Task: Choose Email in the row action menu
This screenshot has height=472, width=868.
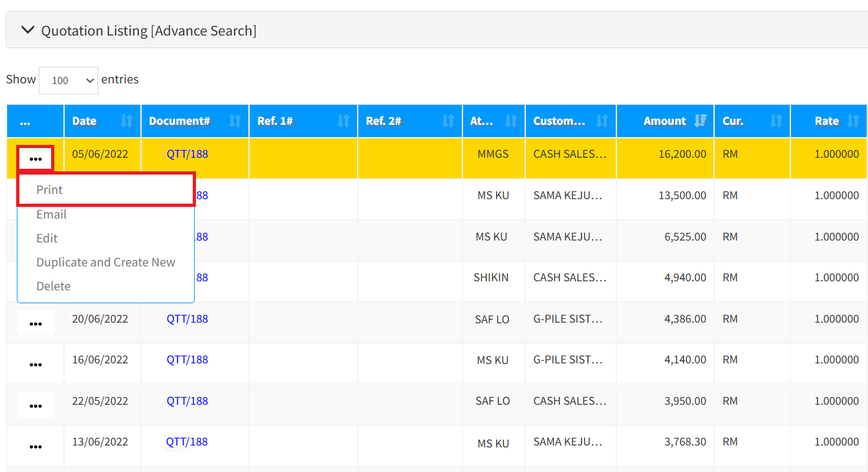Action: (x=52, y=214)
